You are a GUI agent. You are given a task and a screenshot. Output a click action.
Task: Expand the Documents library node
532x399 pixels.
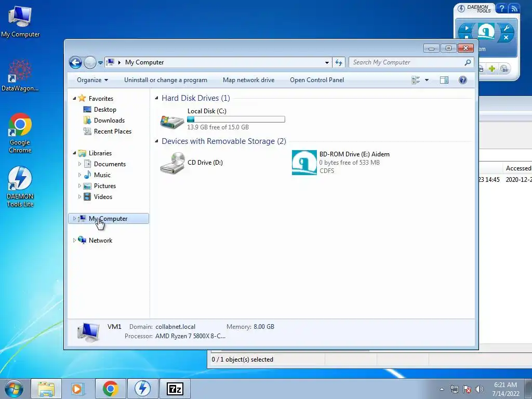click(x=79, y=164)
